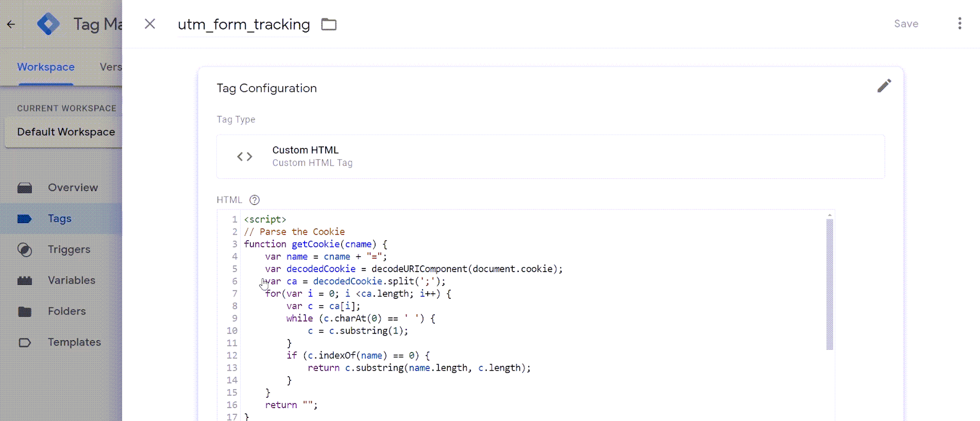Click the 'return "";' code line
This screenshot has width=980, height=421.
tap(292, 405)
